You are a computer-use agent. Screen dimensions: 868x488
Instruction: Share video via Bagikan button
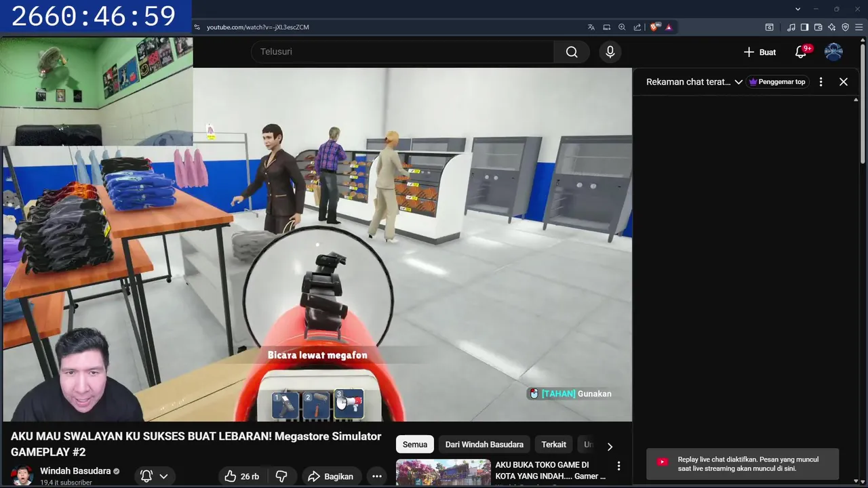[x=331, y=476]
